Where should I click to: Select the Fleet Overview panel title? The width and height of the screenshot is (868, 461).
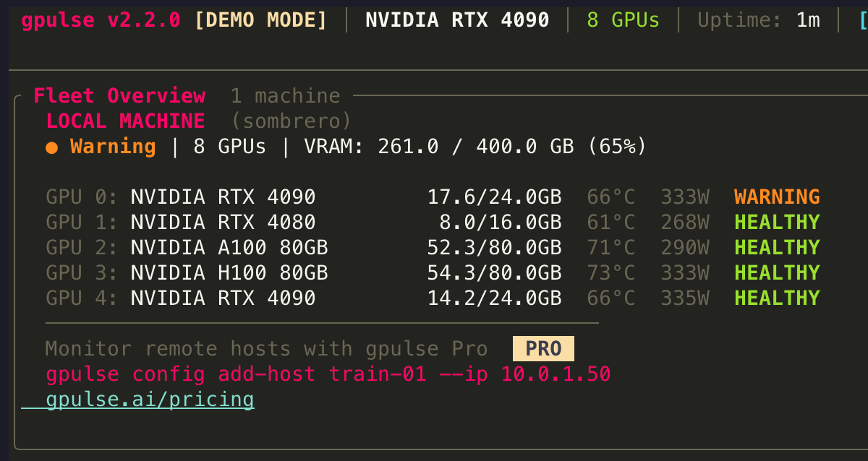point(119,95)
